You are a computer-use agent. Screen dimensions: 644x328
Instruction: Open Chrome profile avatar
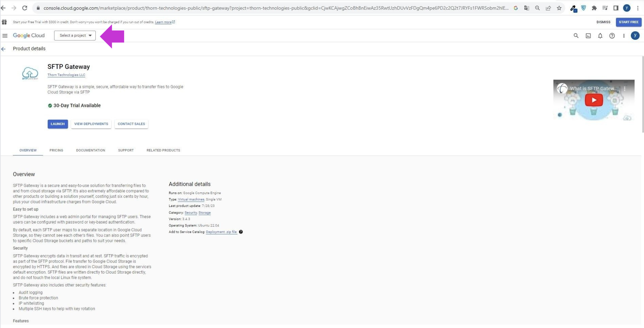[x=627, y=8]
